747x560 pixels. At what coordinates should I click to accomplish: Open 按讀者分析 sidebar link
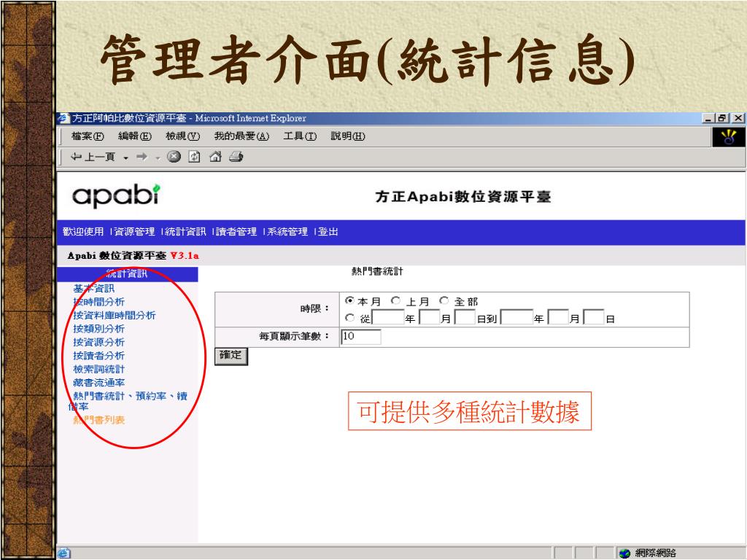(x=98, y=356)
